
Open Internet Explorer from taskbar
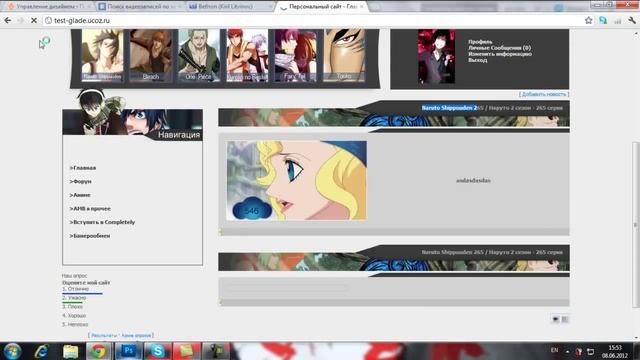coord(42,351)
